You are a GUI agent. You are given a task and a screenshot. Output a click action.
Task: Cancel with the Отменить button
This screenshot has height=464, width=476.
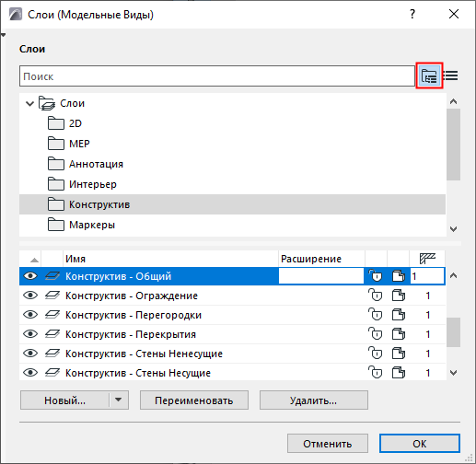point(328,444)
